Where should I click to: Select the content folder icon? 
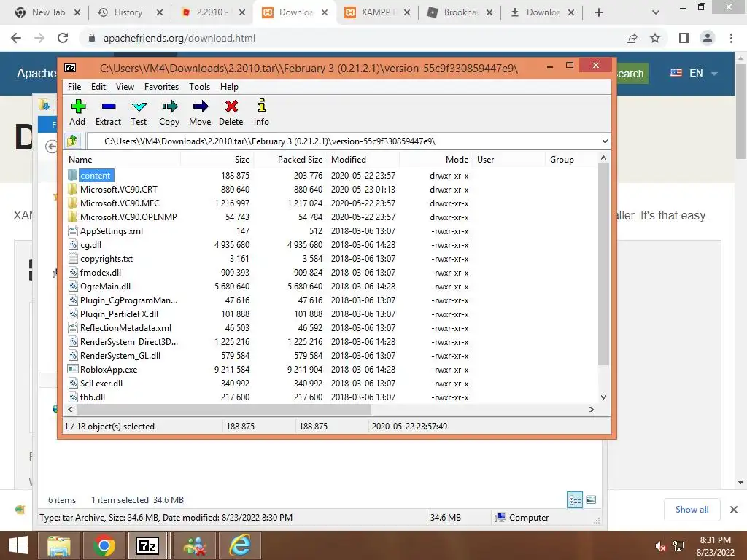point(72,175)
